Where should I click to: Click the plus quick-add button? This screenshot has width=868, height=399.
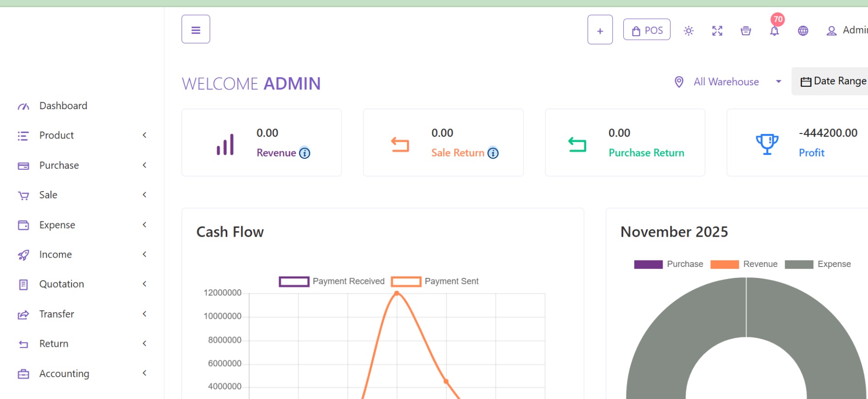(600, 30)
